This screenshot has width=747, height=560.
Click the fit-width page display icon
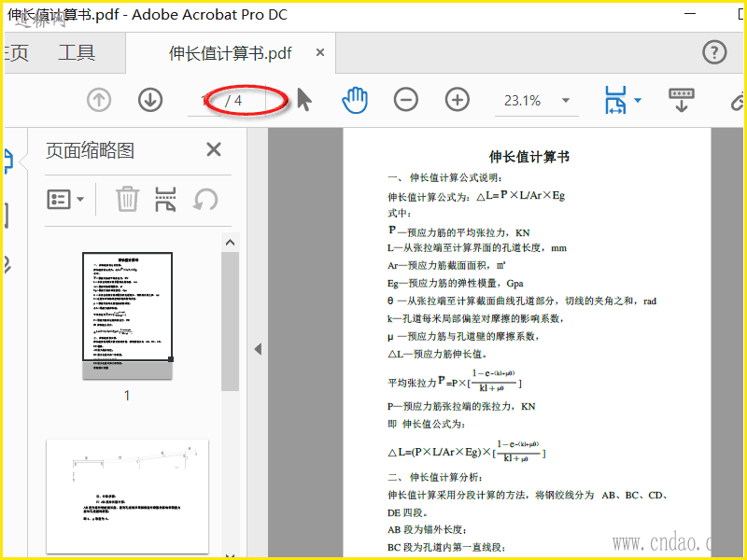[615, 100]
